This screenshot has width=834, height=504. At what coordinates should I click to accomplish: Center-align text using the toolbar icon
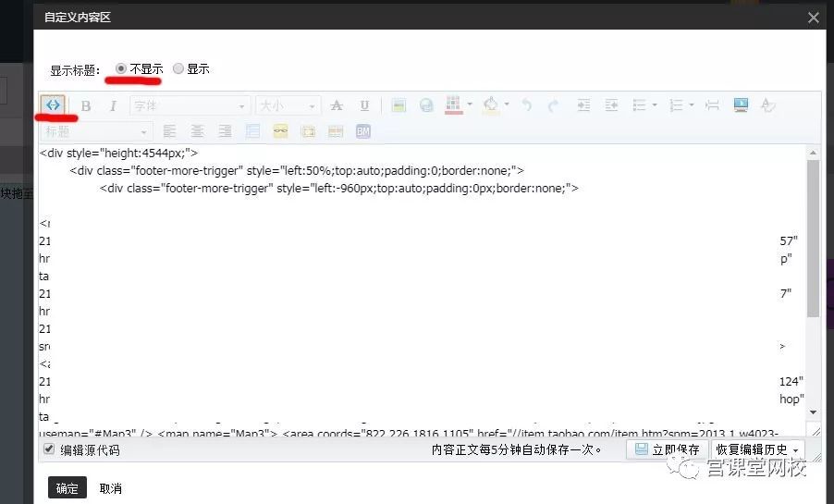197,131
